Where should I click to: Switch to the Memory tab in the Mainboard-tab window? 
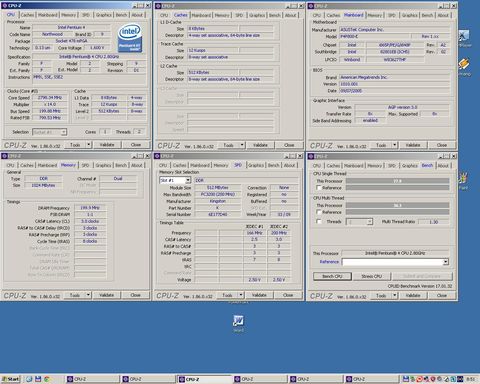coord(375,15)
